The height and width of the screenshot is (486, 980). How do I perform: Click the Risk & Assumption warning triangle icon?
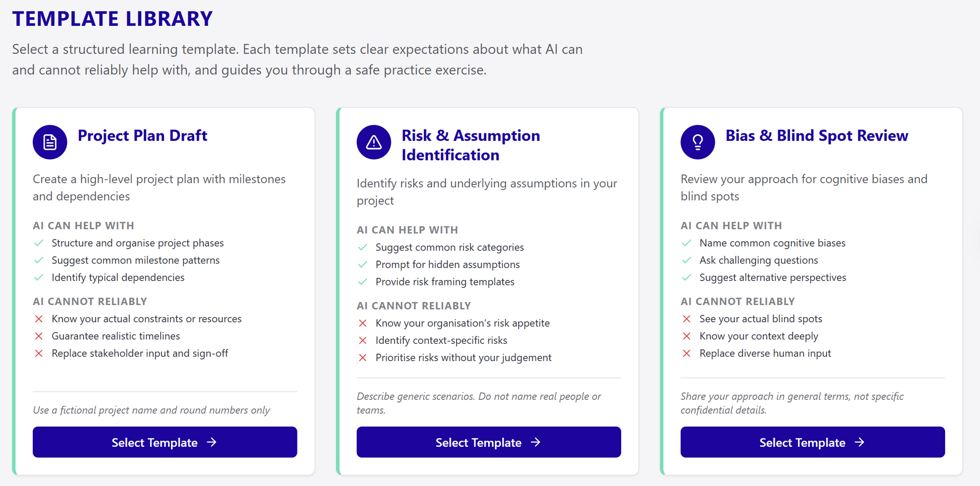coord(374,142)
